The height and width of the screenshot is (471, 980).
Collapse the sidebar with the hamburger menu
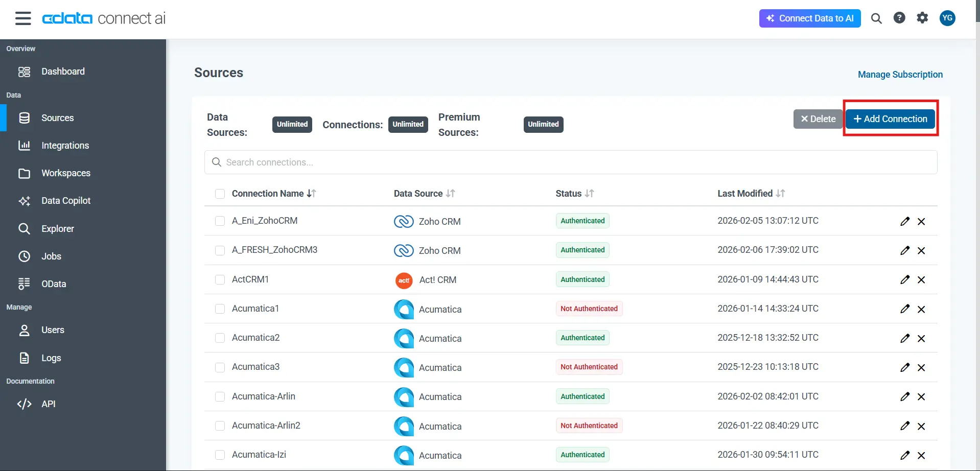23,18
